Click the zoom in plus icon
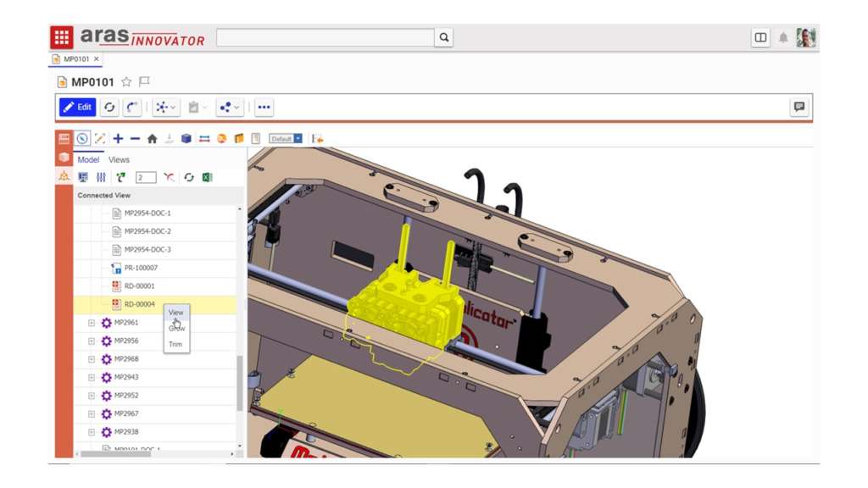 coord(118,139)
